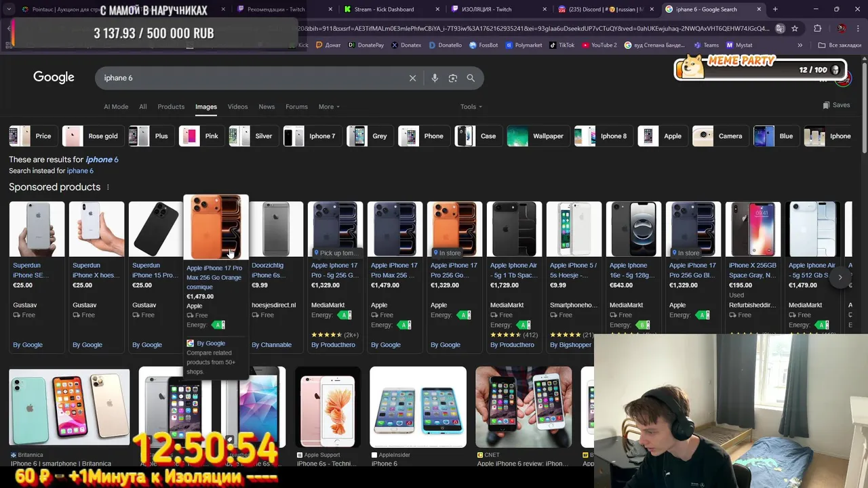868x488 pixels.
Task: Click By Producthero link under MediaMarkt €1,329
Action: 333,345
